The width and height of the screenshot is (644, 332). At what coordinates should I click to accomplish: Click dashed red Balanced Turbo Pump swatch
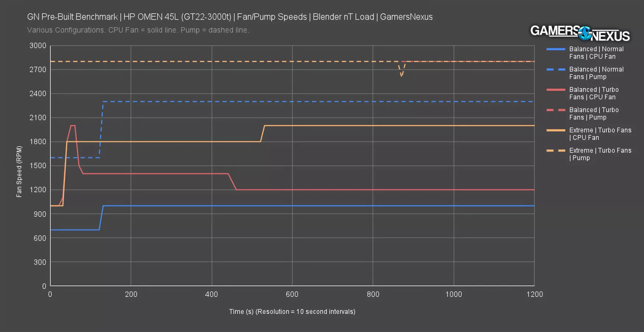[x=556, y=110]
